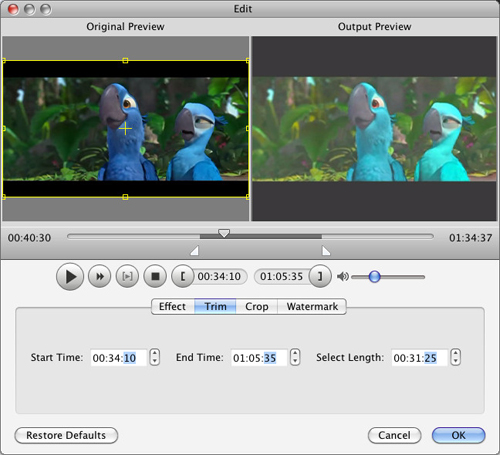Set trim start with left bracket button
The height and width of the screenshot is (455, 500).
[x=183, y=276]
